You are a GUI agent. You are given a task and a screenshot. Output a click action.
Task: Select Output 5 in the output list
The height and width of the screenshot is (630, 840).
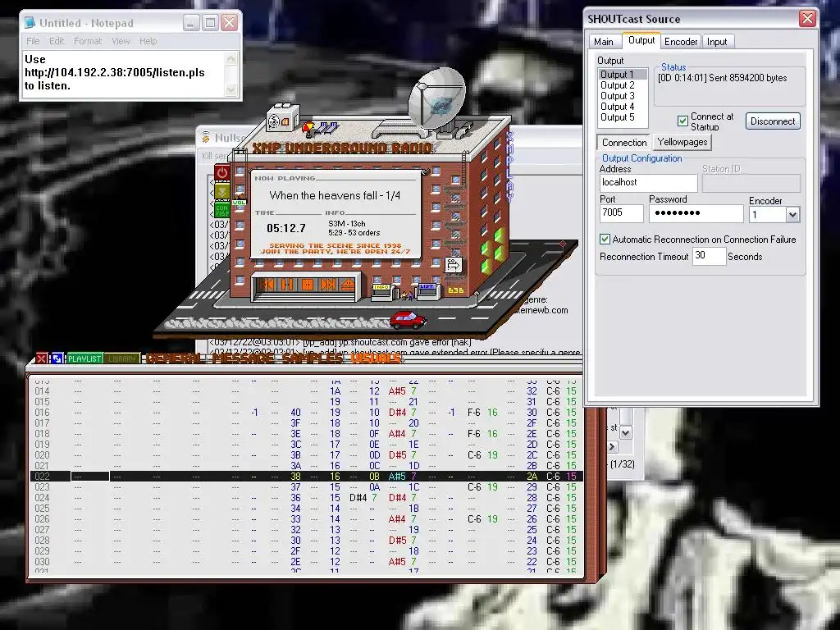pyautogui.click(x=623, y=117)
